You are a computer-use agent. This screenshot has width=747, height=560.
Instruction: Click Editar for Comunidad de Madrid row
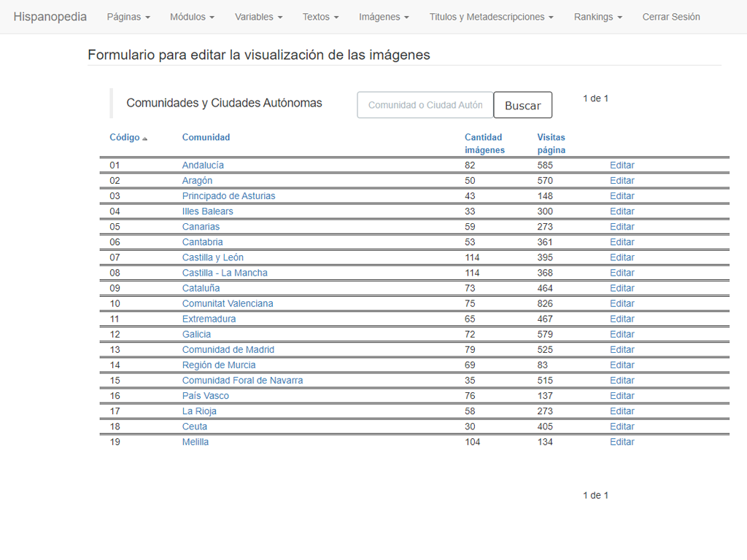622,349
